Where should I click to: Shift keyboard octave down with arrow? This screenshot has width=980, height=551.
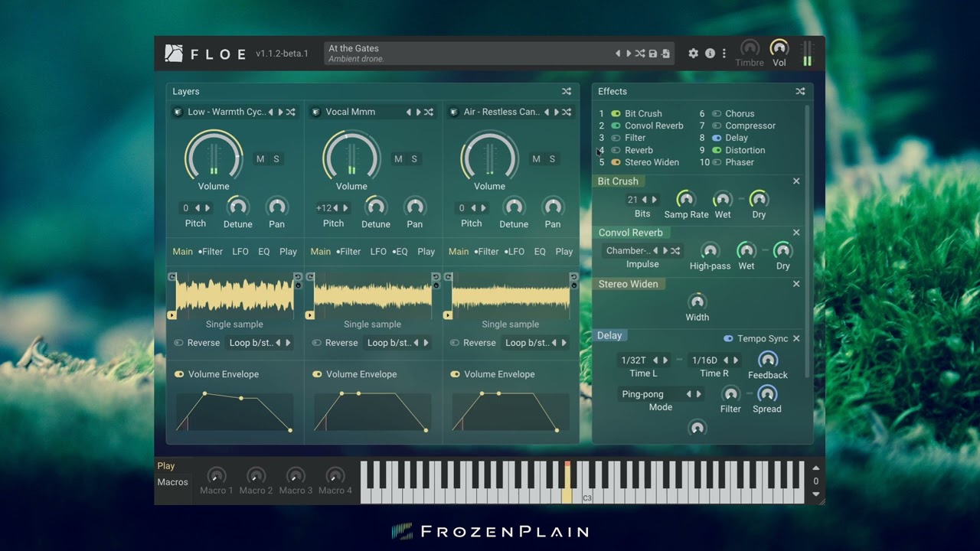tap(816, 494)
